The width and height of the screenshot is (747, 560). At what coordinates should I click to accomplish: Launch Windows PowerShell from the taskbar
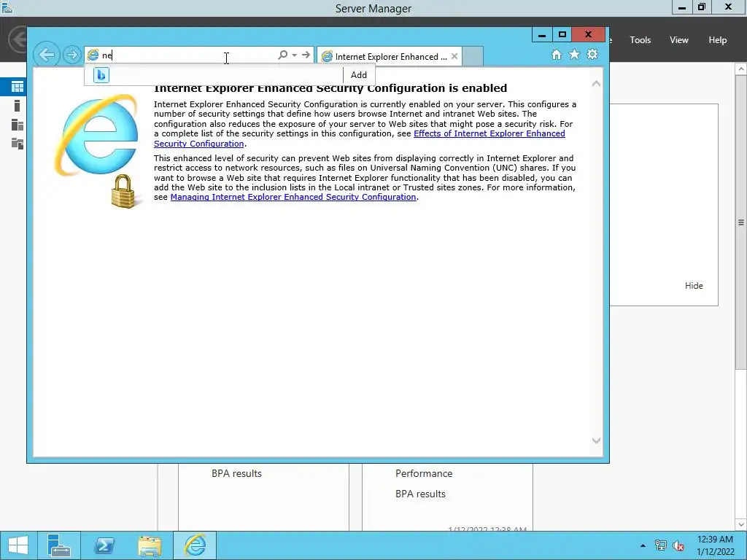click(104, 545)
